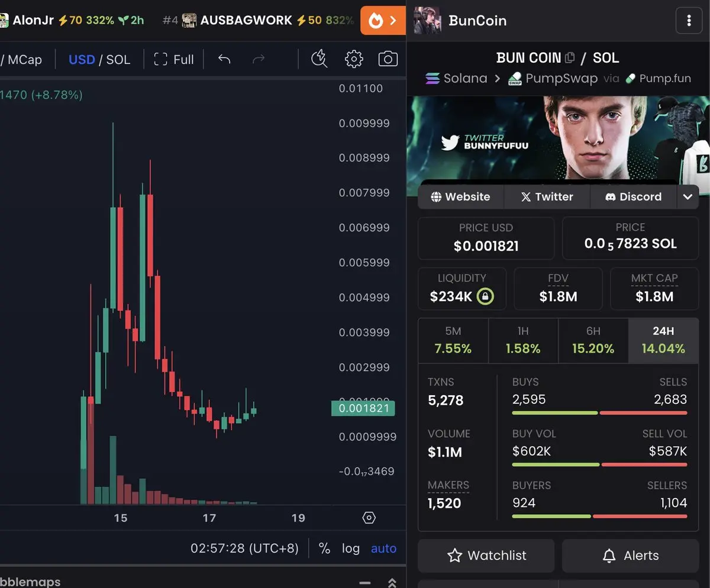The image size is (710, 588).
Task: Open the AUSBAGWORK token avatar
Action: pos(189,20)
